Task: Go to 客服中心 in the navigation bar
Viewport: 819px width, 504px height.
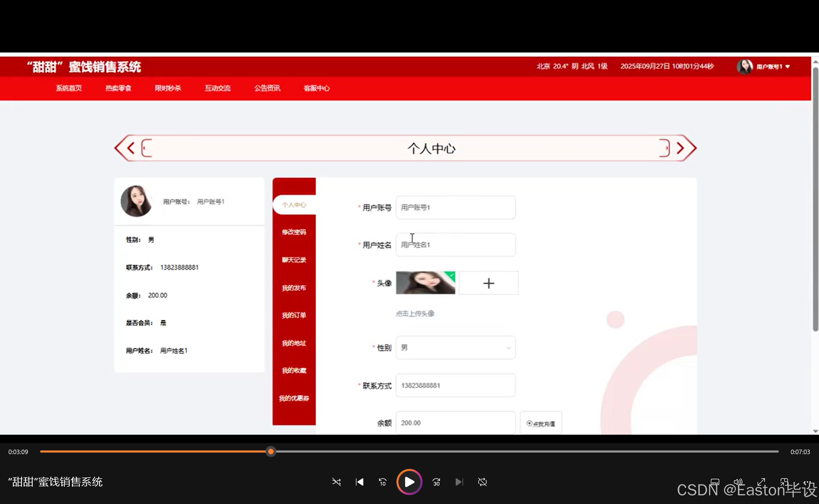Action: [x=317, y=88]
